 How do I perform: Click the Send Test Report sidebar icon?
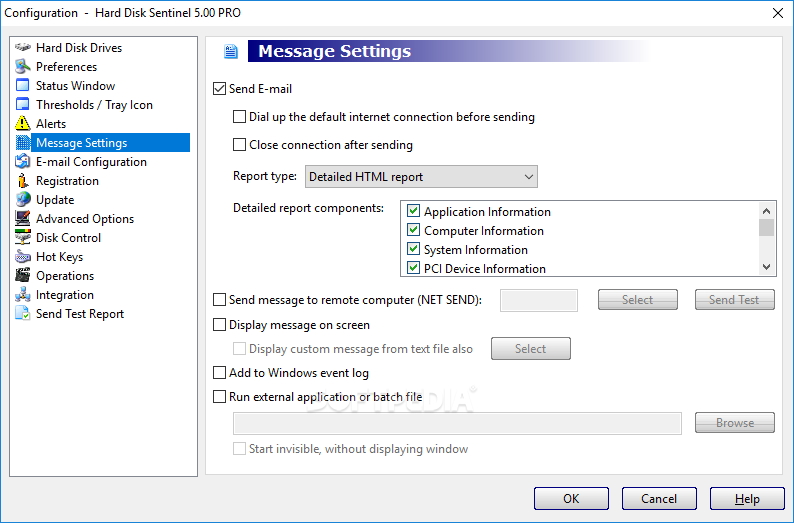click(x=23, y=313)
